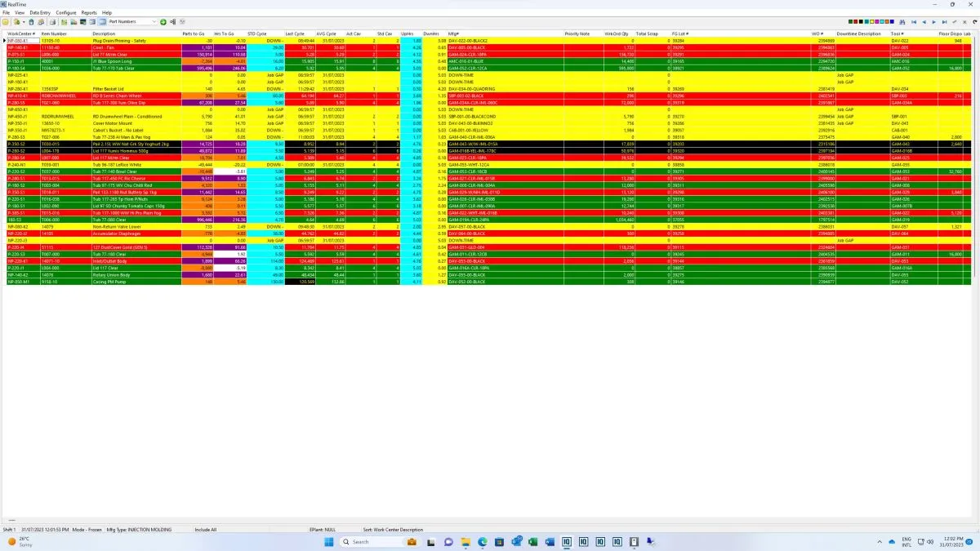Expand the dropdown arrow beside second toolbar icon
980x551 pixels.
22,21
